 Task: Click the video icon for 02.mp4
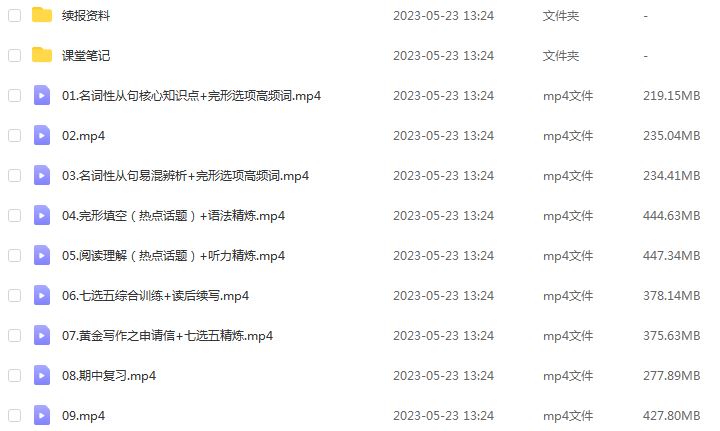[x=42, y=135]
